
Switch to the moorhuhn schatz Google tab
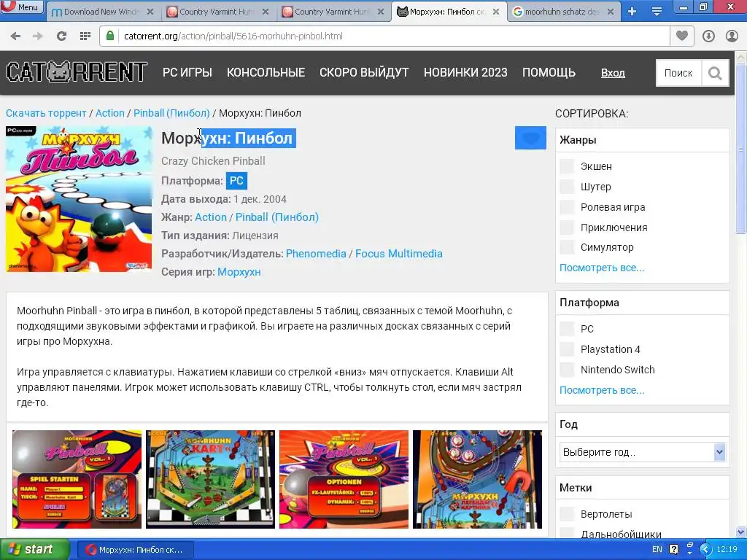click(x=564, y=12)
